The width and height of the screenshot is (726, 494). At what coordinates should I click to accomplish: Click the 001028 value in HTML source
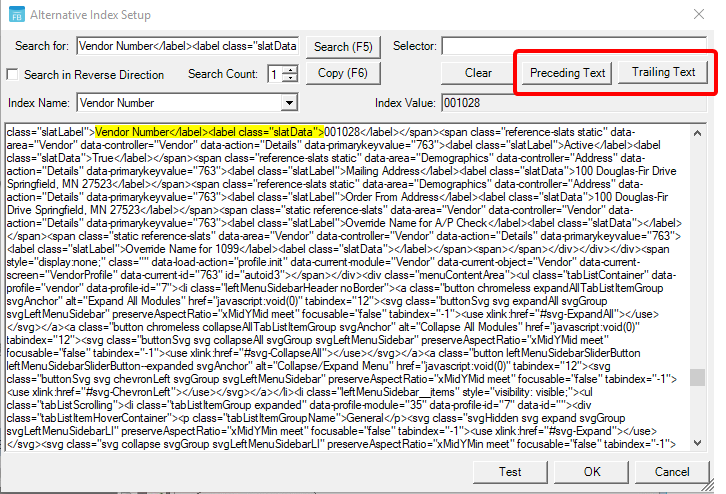click(342, 132)
